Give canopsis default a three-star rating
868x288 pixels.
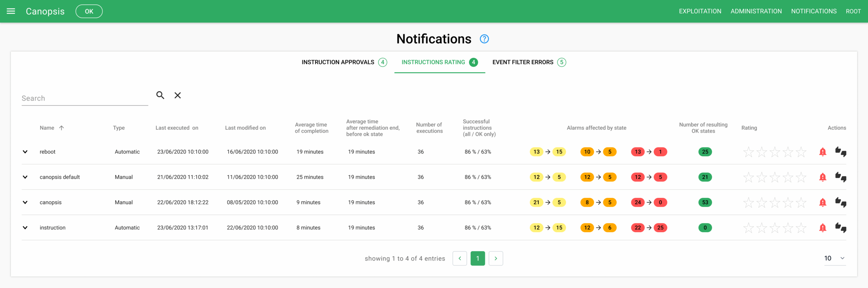click(775, 177)
